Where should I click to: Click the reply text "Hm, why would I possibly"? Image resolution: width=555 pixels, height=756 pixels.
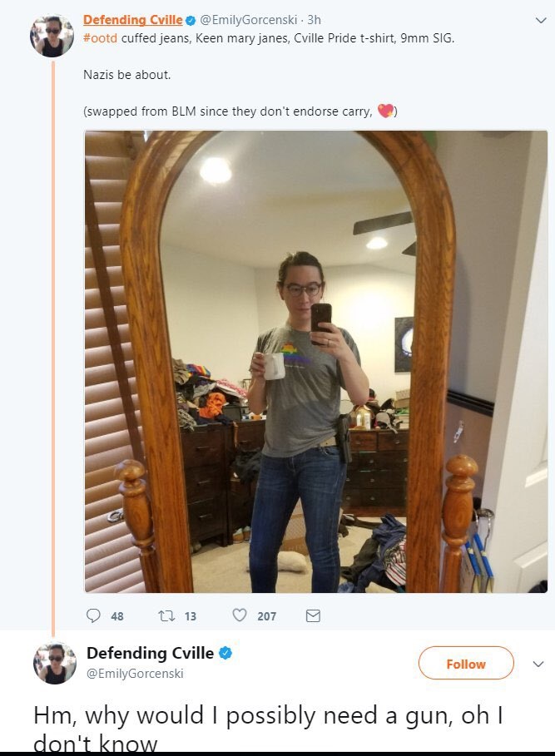pos(174,715)
